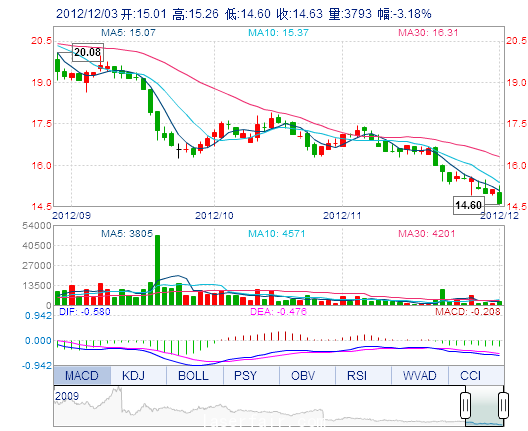The width and height of the screenshot is (528, 431).
Task: Click the shaded selected range in the overview
Action: (484, 406)
